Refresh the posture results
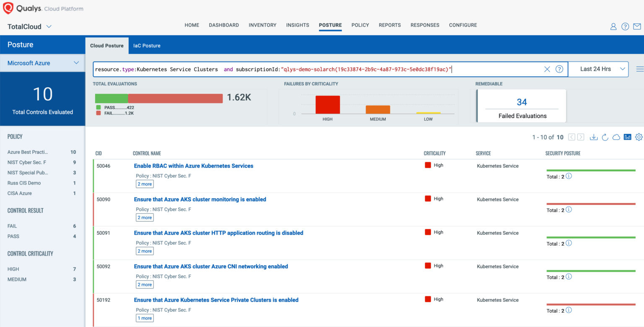This screenshot has width=644, height=327. (x=605, y=137)
